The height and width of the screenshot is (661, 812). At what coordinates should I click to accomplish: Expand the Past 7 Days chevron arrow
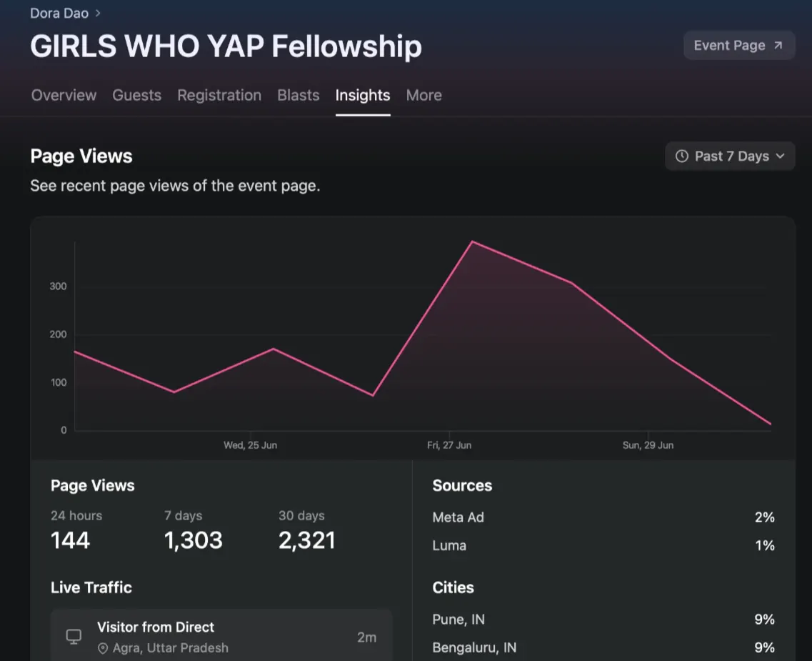781,156
